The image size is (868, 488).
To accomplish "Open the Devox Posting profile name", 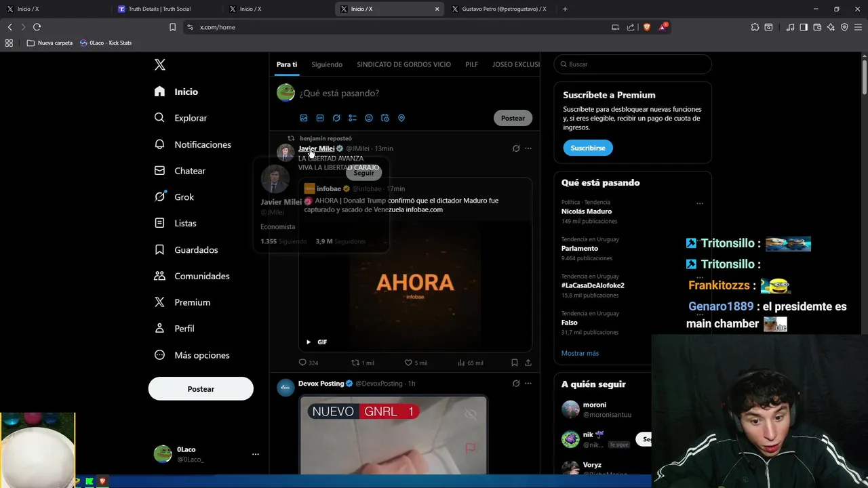I will click(321, 384).
